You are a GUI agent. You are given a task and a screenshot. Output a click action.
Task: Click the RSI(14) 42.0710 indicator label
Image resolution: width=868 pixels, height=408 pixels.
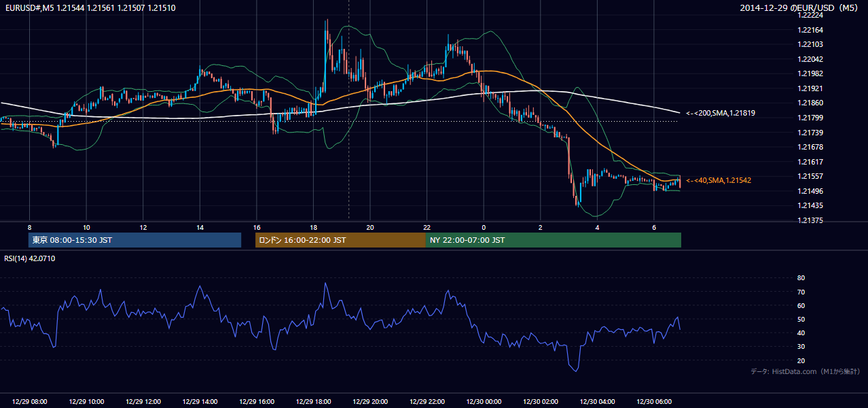(30, 258)
